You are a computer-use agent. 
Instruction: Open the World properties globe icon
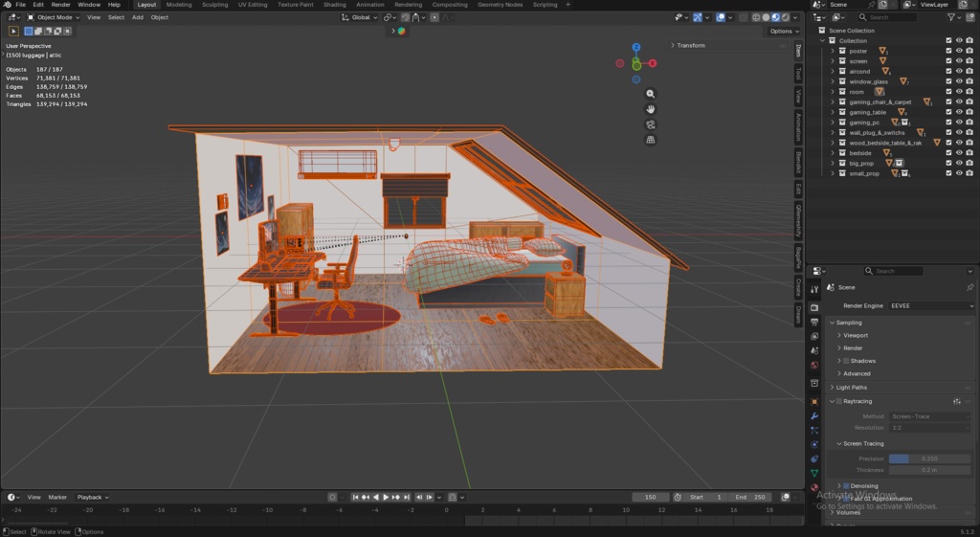point(814,365)
